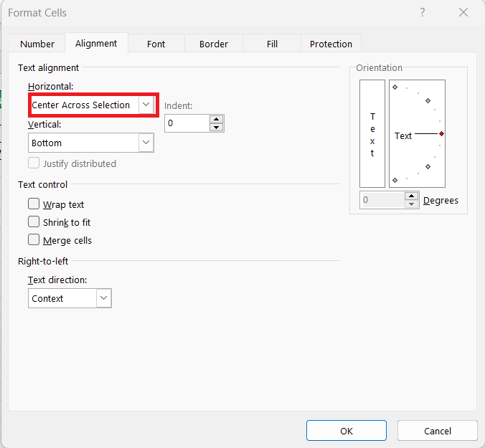
Task: Set orientation to the bottom -90 degree diamond
Action: (x=395, y=180)
